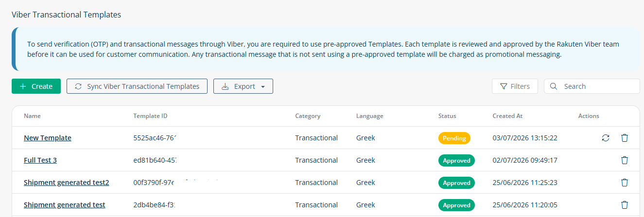Click the sync arrows icon on Sync button
This screenshot has height=217, width=644.
pos(78,86)
